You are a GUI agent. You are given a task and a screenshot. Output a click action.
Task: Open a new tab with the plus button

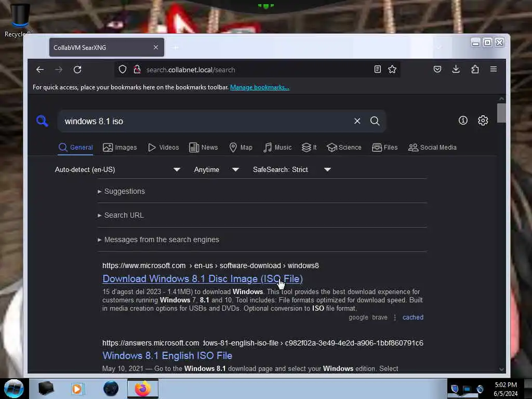(x=176, y=47)
